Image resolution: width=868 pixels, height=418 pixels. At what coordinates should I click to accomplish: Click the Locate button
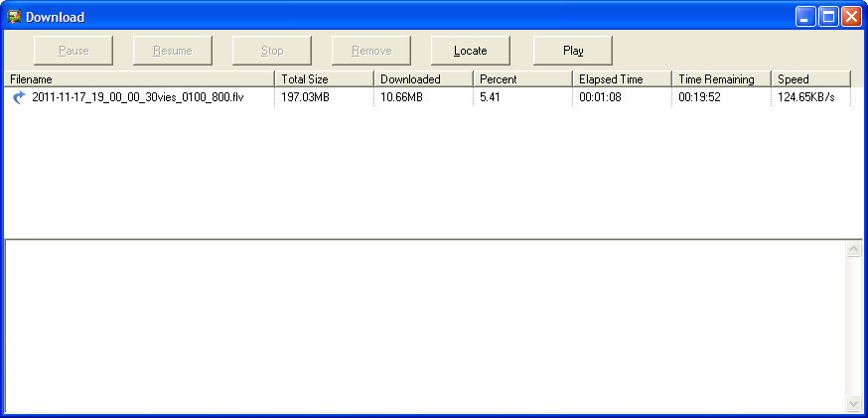click(471, 51)
